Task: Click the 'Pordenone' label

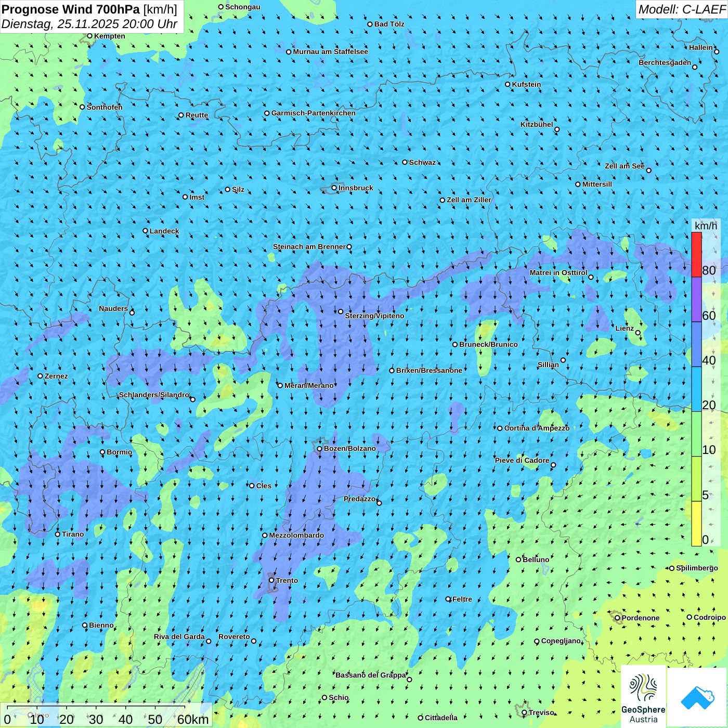Action: coord(641,618)
